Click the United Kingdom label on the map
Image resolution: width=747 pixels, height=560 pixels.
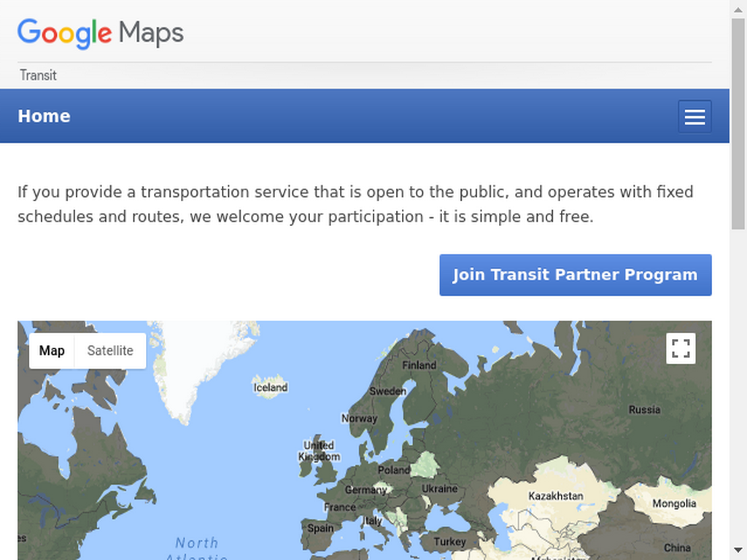(x=320, y=451)
